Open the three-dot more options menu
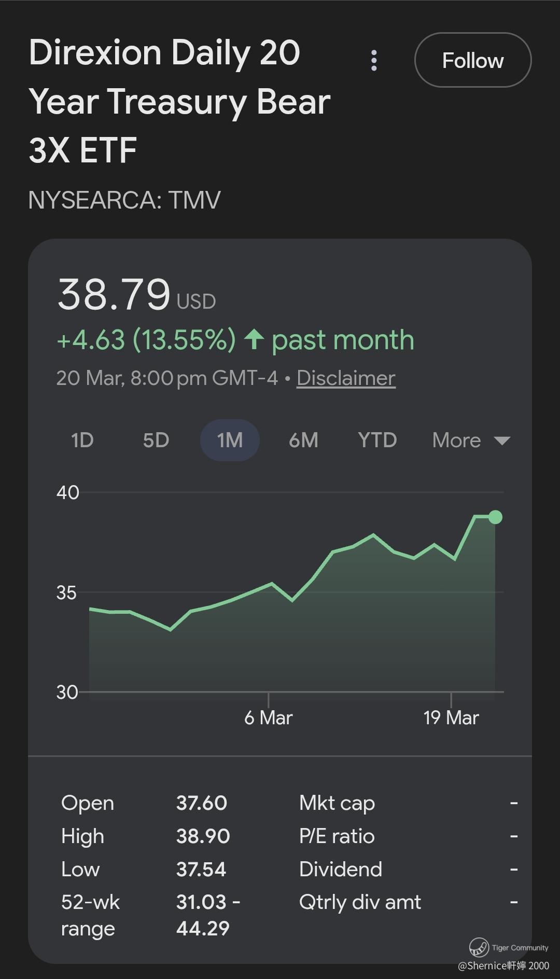 click(x=374, y=61)
